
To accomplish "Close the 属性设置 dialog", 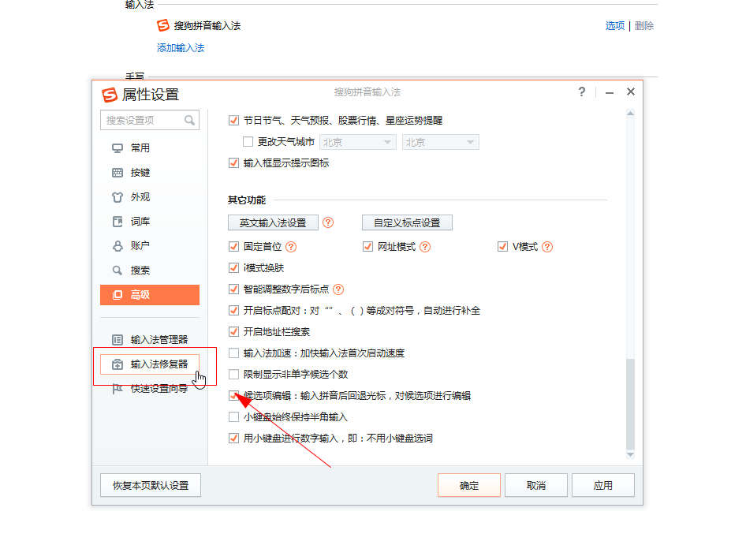I will pos(631,91).
